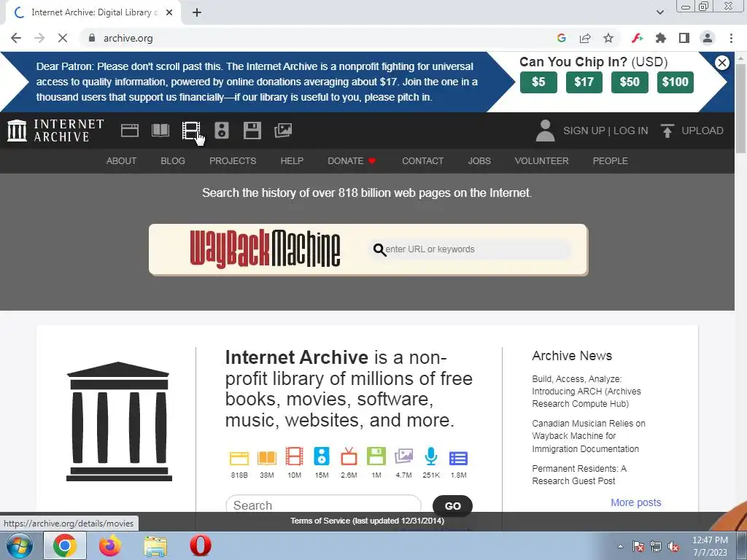Click the LOG IN link

pyautogui.click(x=630, y=131)
